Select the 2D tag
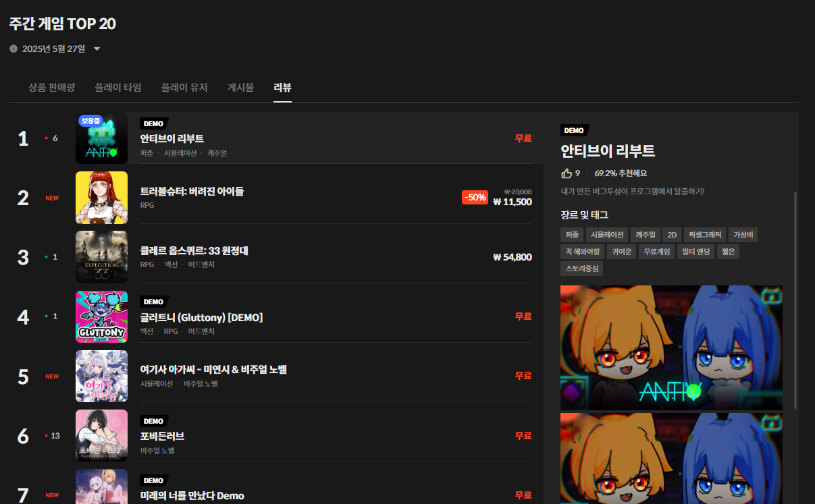 672,235
